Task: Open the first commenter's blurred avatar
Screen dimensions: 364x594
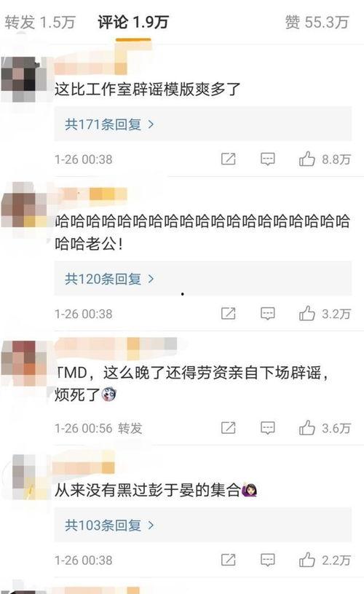Action: [x=23, y=79]
